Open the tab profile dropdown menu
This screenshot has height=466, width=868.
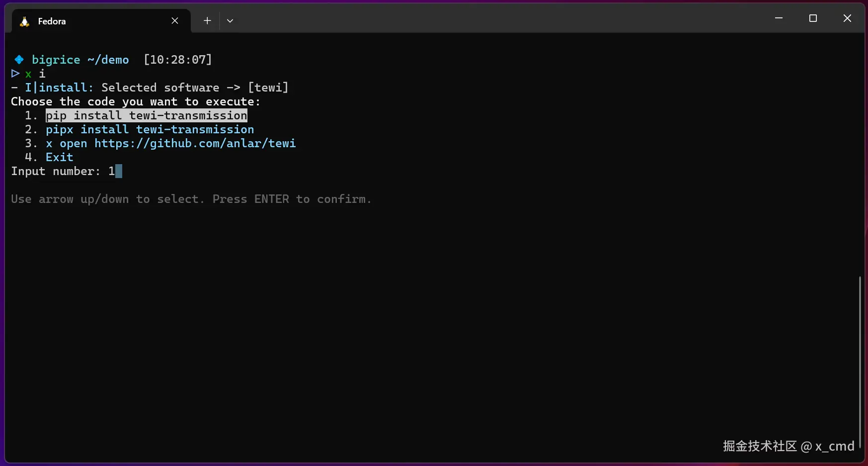[x=230, y=21]
